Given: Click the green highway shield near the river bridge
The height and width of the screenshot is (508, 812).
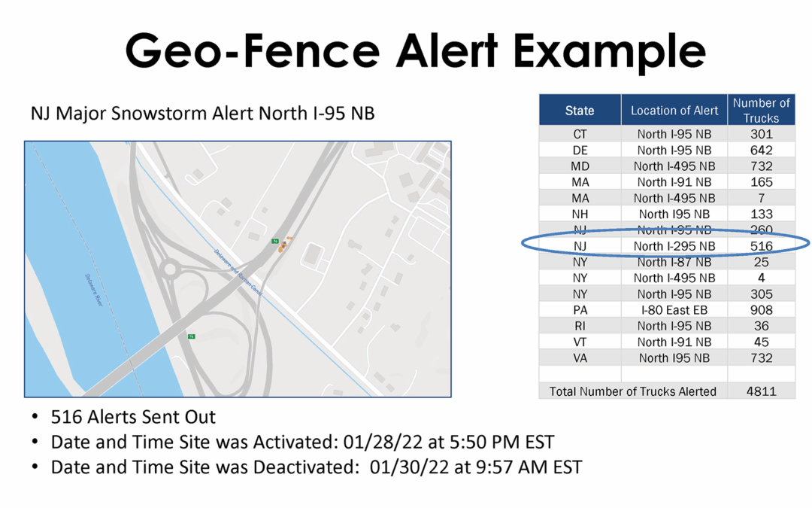Looking at the screenshot, I should coord(192,336).
